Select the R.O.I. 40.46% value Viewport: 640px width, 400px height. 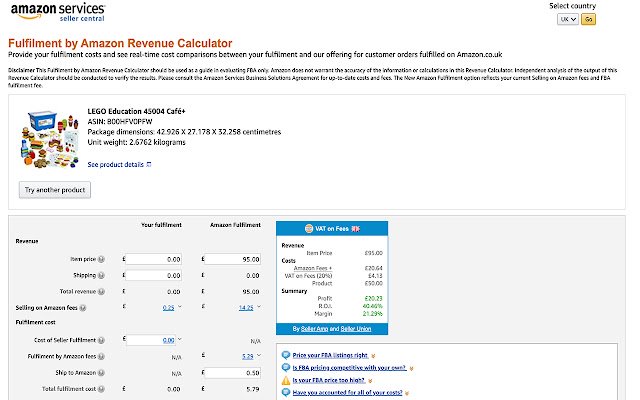[x=372, y=306]
